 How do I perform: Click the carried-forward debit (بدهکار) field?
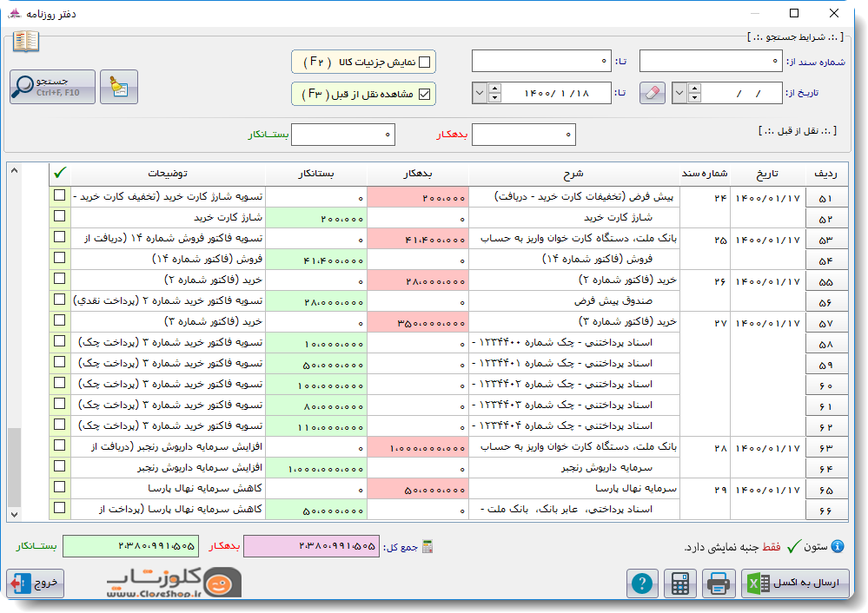(x=524, y=135)
